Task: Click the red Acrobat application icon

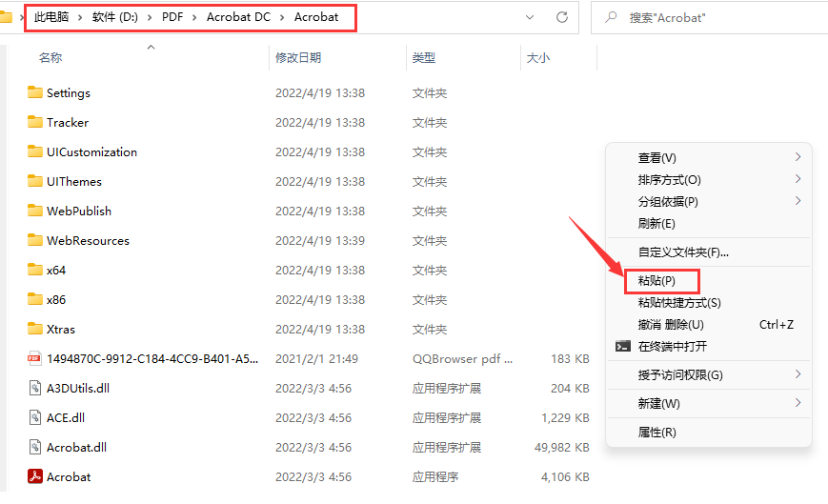Action: click(x=35, y=476)
